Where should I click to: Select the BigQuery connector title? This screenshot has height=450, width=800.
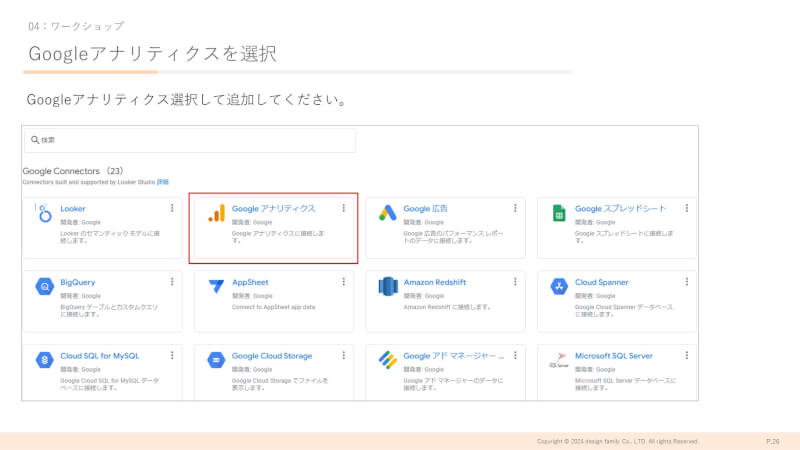click(x=78, y=282)
